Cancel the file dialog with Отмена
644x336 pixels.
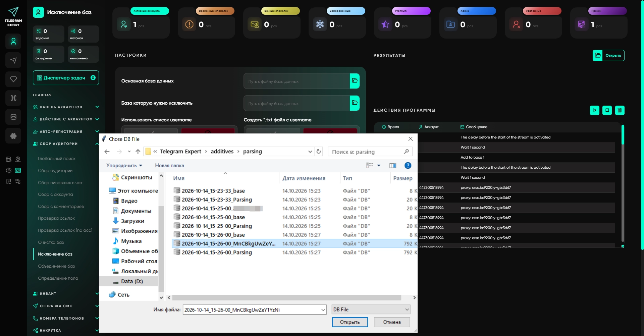click(392, 322)
